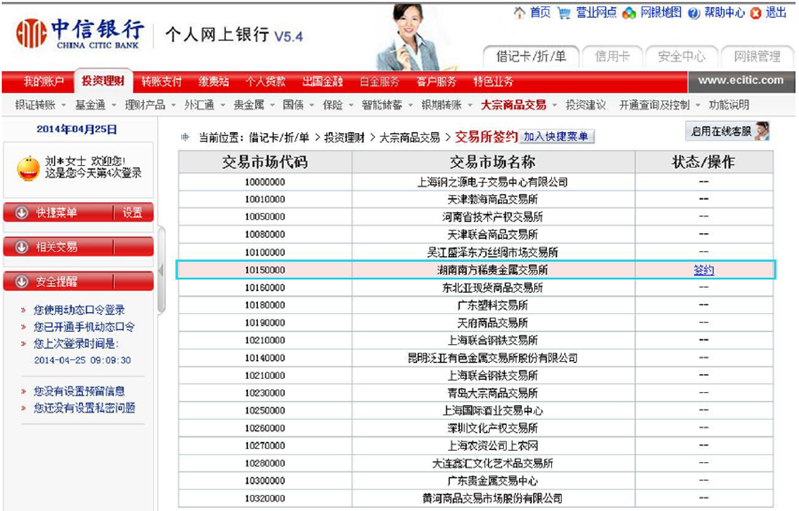Click the shopping cart icon for 营业网点
The height and width of the screenshot is (511, 799).
(x=564, y=13)
